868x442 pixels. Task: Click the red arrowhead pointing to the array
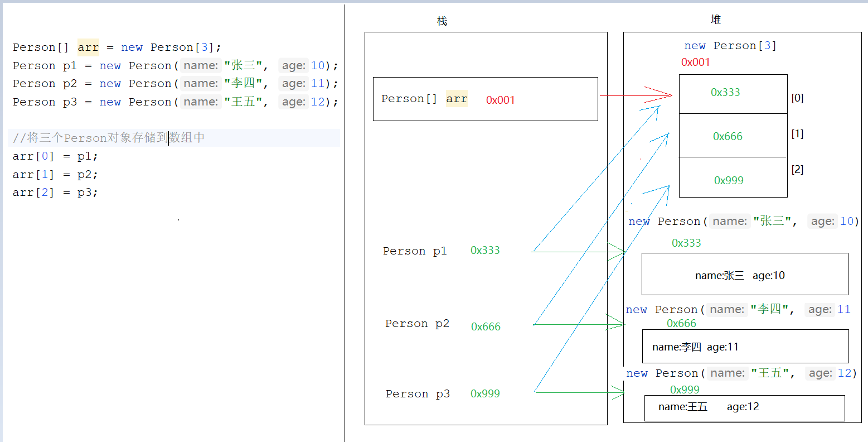[659, 95]
